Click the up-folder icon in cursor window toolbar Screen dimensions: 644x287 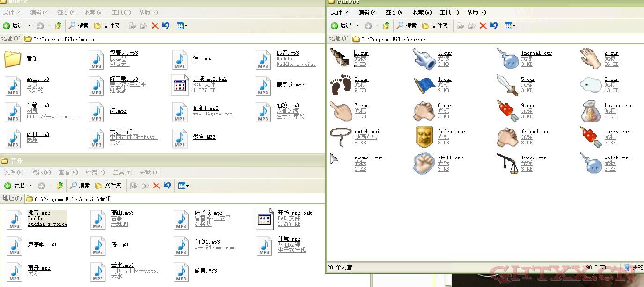pyautogui.click(x=386, y=26)
